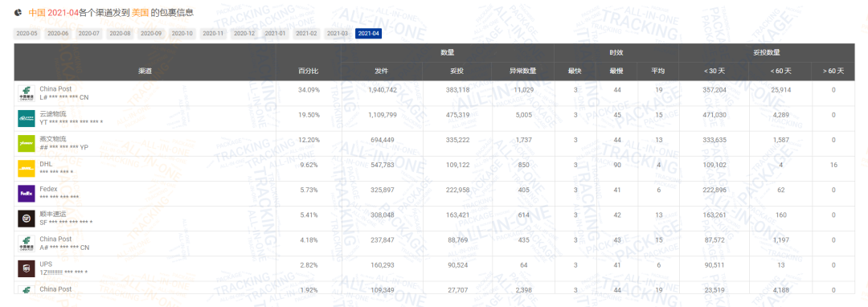The width and height of the screenshot is (868, 307).
Task: Select the active 2021-04 month tab
Action: pyautogui.click(x=369, y=34)
